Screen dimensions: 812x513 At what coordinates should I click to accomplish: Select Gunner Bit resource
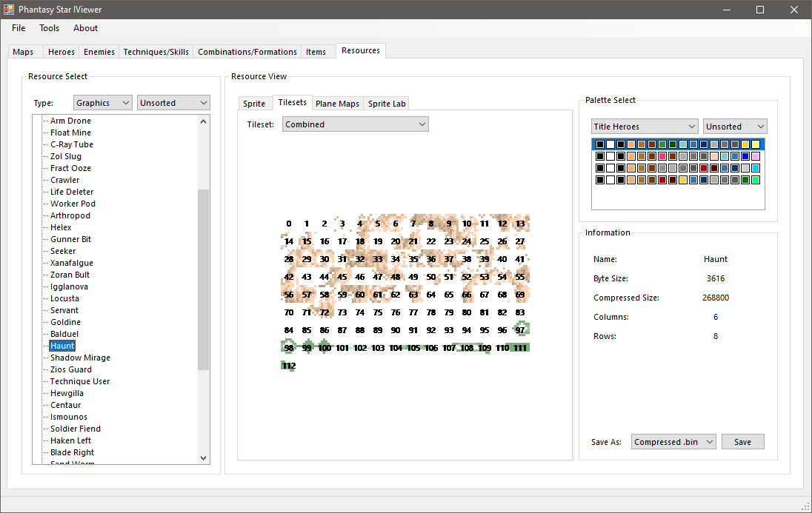[70, 239]
